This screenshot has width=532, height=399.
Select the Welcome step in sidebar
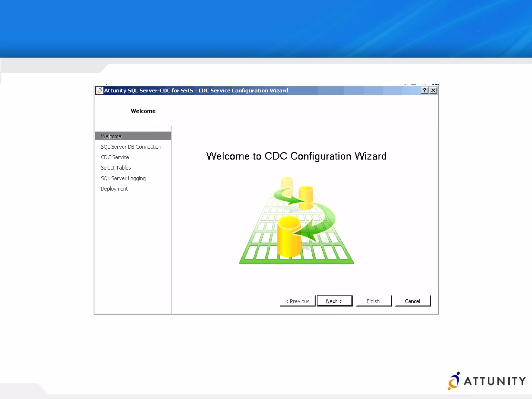click(133, 136)
